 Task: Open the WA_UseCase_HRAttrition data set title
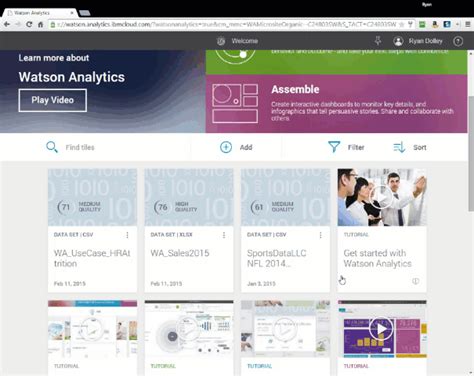pyautogui.click(x=92, y=258)
